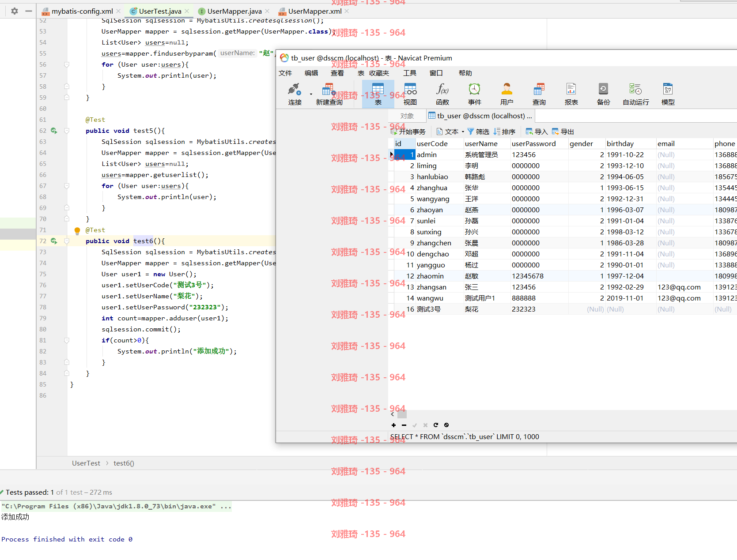Select the '12345678' password cell
Screen dimensions: 737x560
click(539, 276)
